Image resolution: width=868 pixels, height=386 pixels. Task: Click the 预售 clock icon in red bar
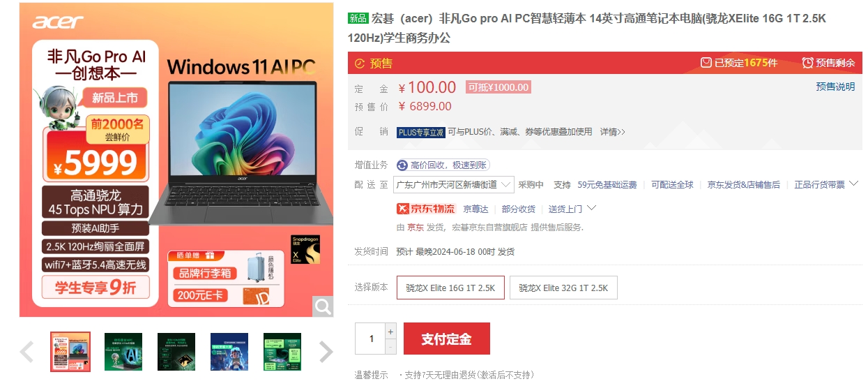[360, 64]
